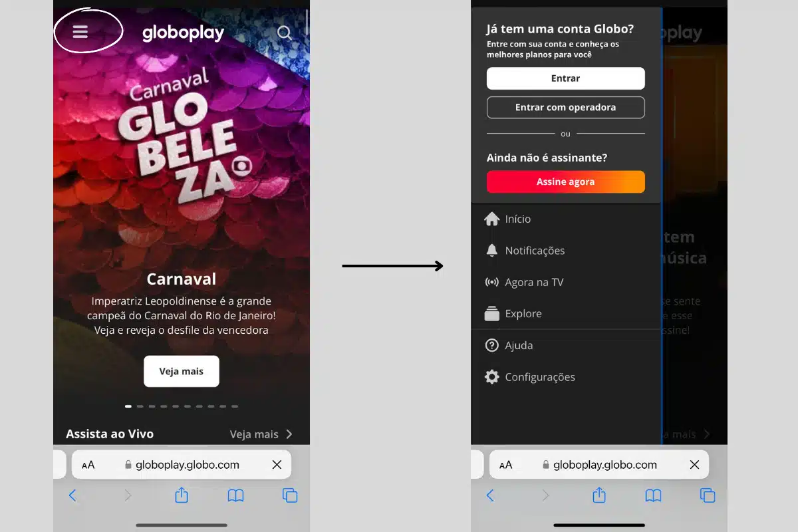This screenshot has width=798, height=532.
Task: Click the white Entrar button
Action: (x=566, y=78)
